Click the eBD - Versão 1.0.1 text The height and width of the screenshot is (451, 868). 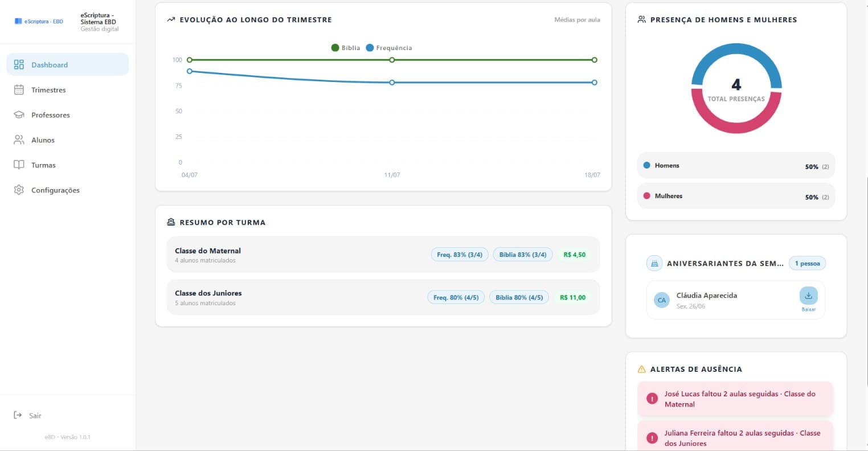tap(68, 437)
